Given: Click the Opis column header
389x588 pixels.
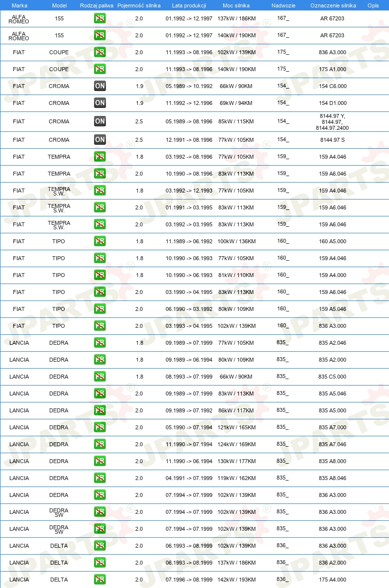Looking at the screenshot, I should [x=373, y=5].
